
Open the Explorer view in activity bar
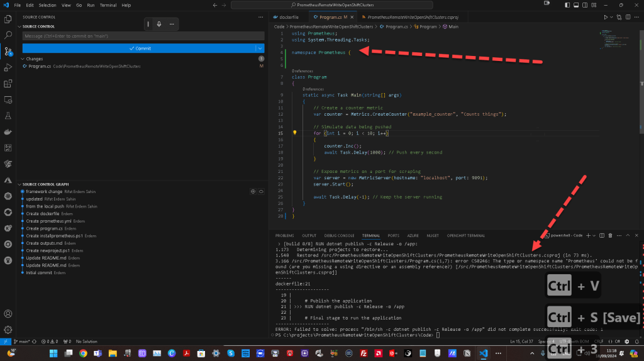coord(8,19)
